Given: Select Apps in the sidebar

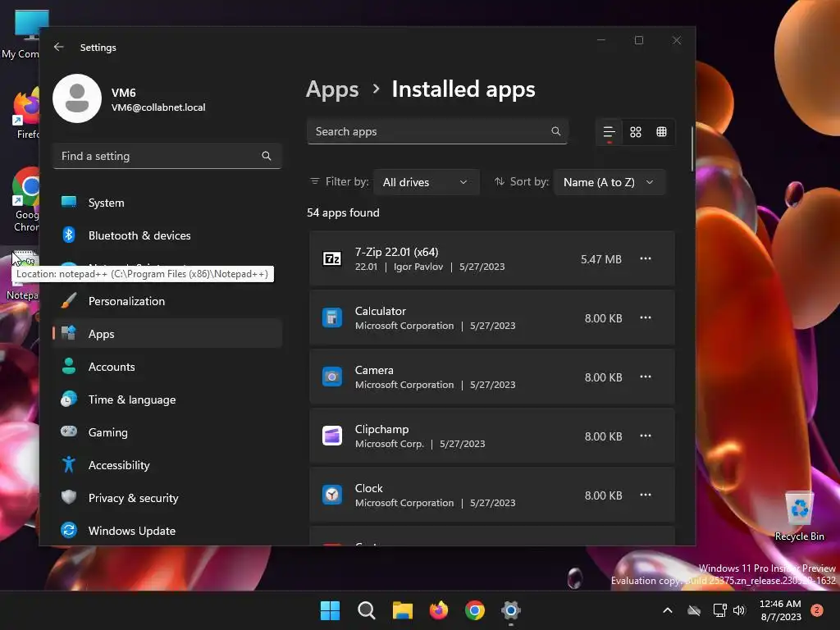Looking at the screenshot, I should (167, 334).
